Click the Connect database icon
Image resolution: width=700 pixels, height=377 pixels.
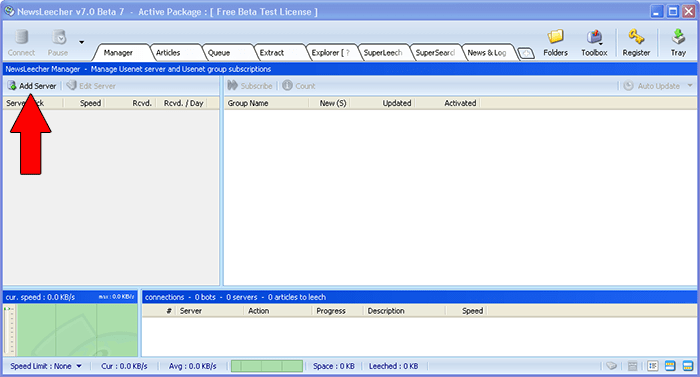coord(21,38)
